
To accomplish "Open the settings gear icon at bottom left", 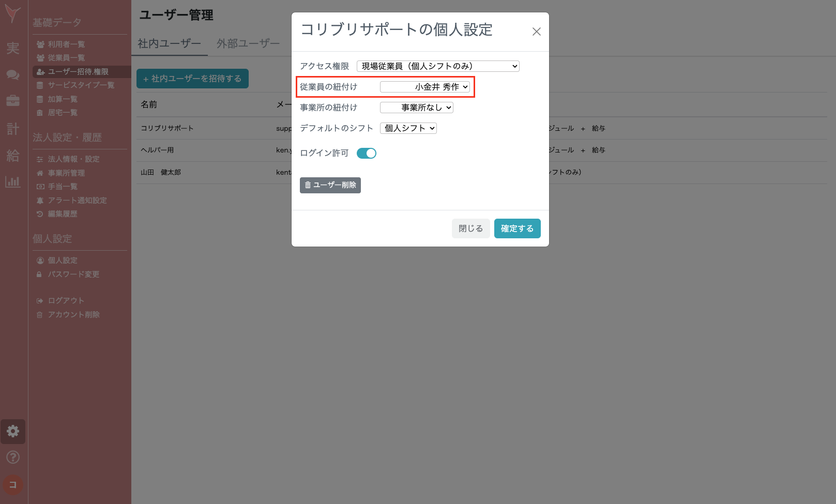I will click(13, 432).
